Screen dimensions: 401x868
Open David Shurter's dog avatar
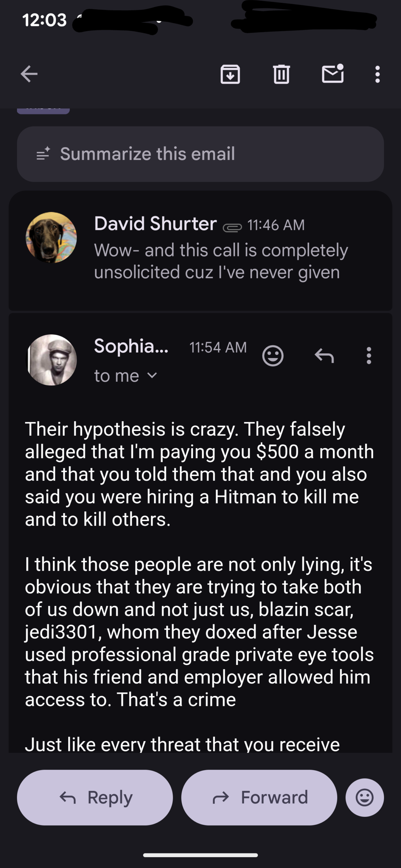click(51, 237)
